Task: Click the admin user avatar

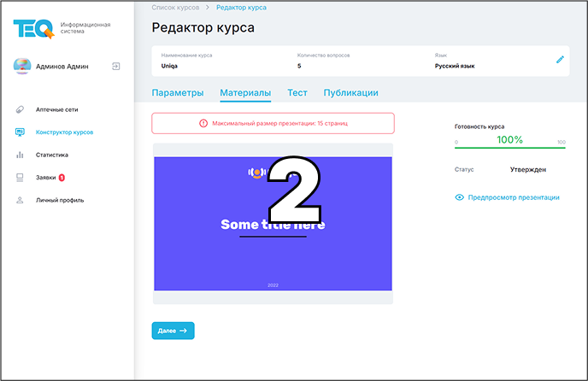Action: 22,66
